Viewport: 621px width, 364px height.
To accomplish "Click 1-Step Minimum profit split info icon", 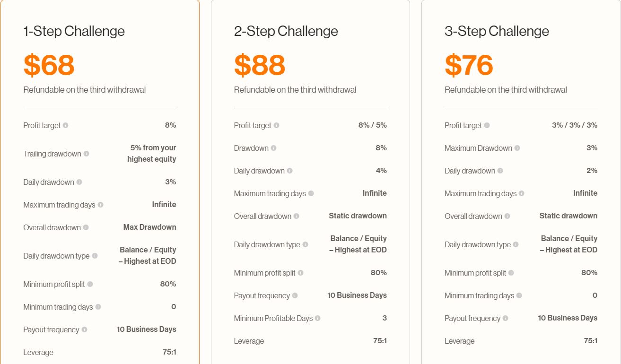I will [90, 284].
